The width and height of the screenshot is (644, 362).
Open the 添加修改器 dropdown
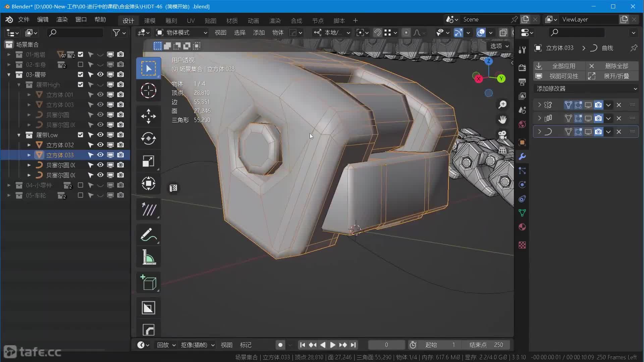pos(586,88)
